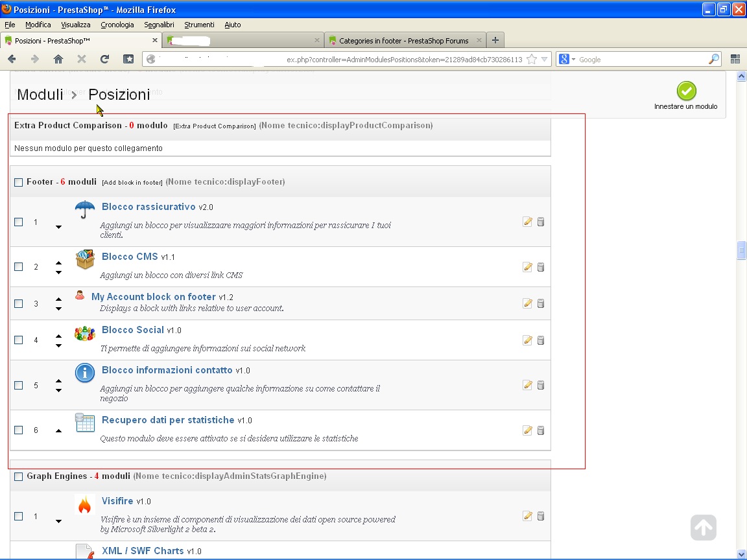This screenshot has height=560, width=747.
Task: Open the URL history dropdown arrow
Action: [x=545, y=59]
